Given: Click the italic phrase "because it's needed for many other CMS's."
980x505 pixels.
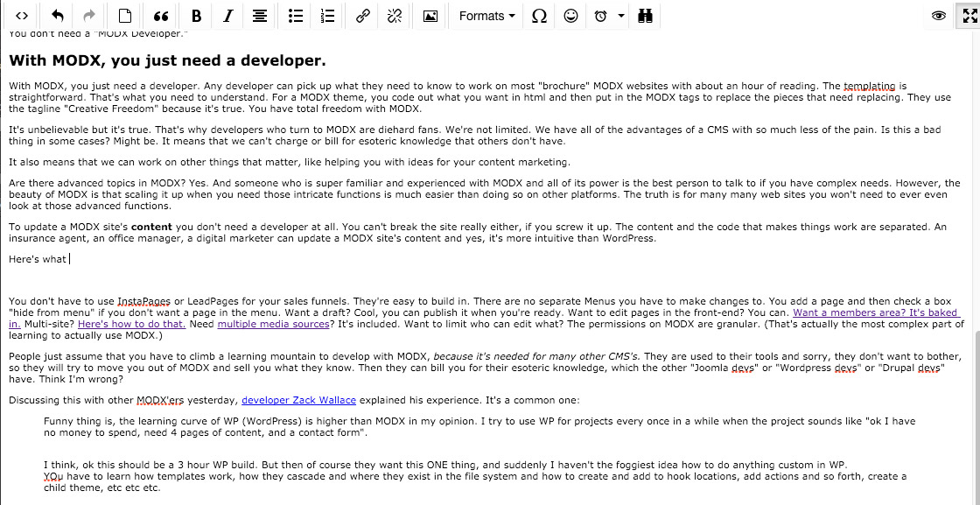Looking at the screenshot, I should (x=536, y=355).
